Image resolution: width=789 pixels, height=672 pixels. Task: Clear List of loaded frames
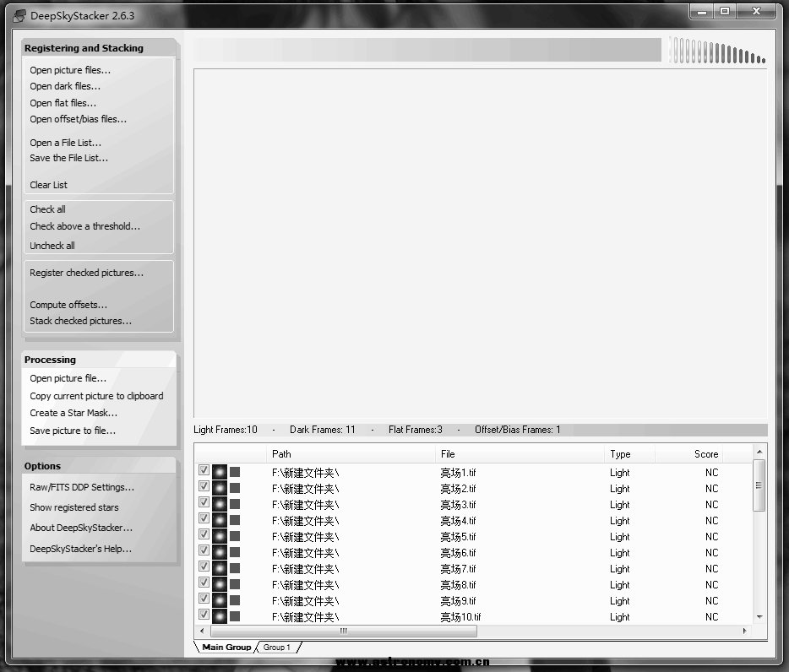pyautogui.click(x=48, y=185)
